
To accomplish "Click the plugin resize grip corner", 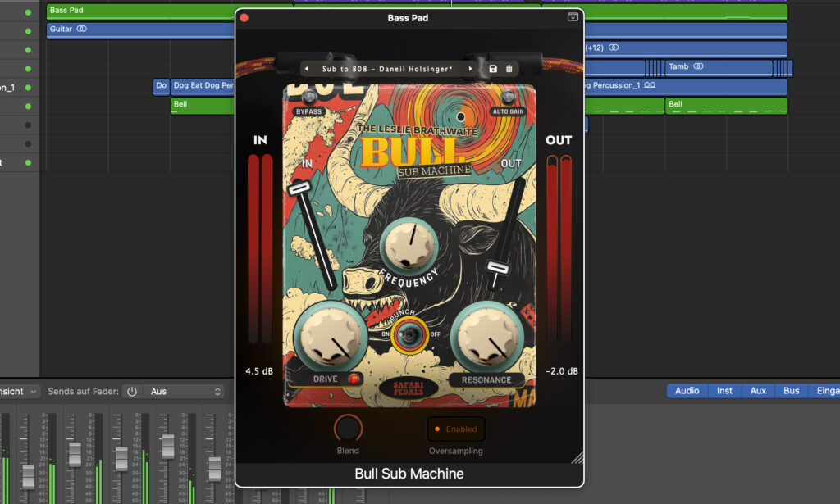I will coord(577,457).
